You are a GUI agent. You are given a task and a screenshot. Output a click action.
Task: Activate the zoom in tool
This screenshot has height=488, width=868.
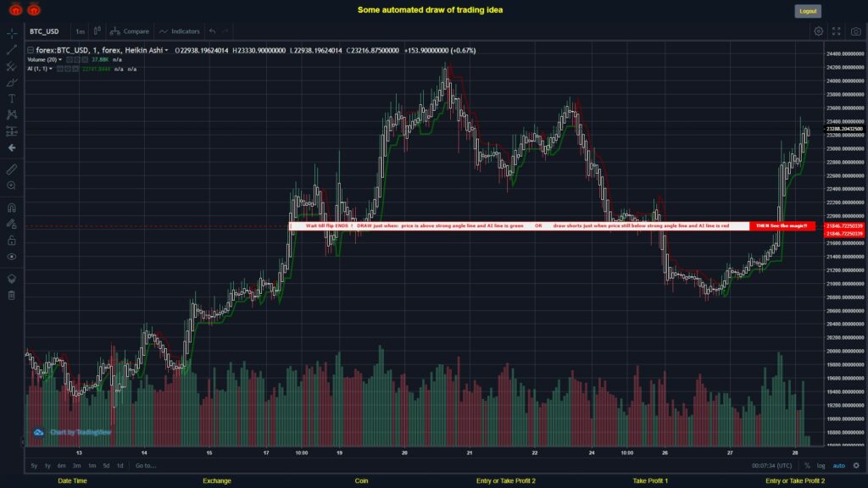click(12, 186)
